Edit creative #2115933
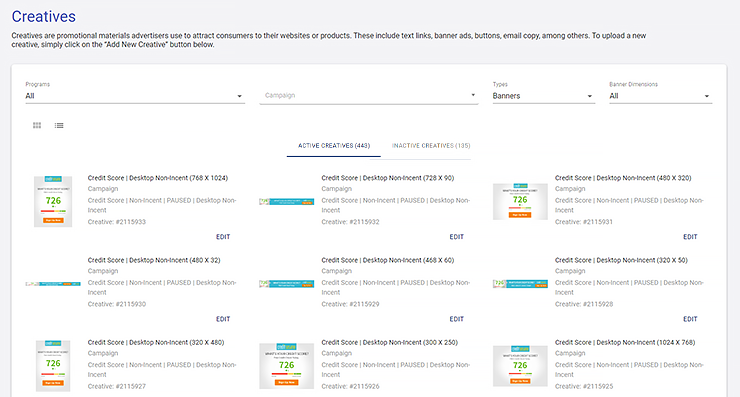Image resolution: width=740 pixels, height=397 pixels. click(x=223, y=237)
